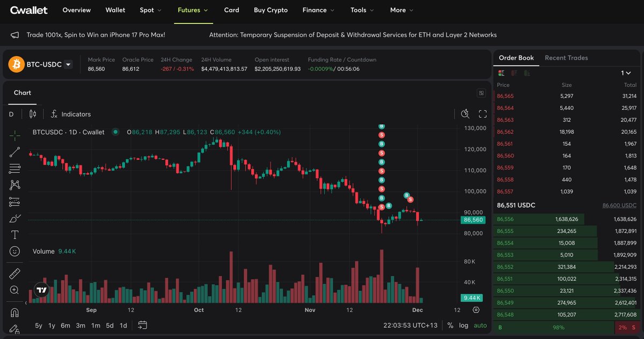The height and width of the screenshot is (339, 644).
Task: Select the brush drawing tool
Action: pos(14,218)
